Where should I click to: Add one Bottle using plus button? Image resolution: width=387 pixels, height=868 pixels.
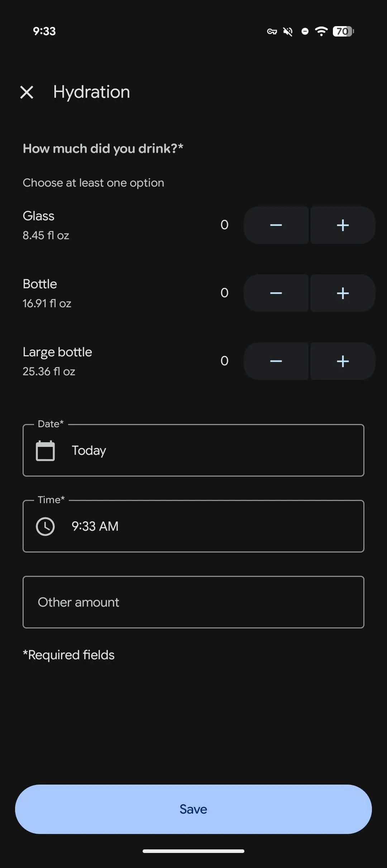pyautogui.click(x=343, y=293)
